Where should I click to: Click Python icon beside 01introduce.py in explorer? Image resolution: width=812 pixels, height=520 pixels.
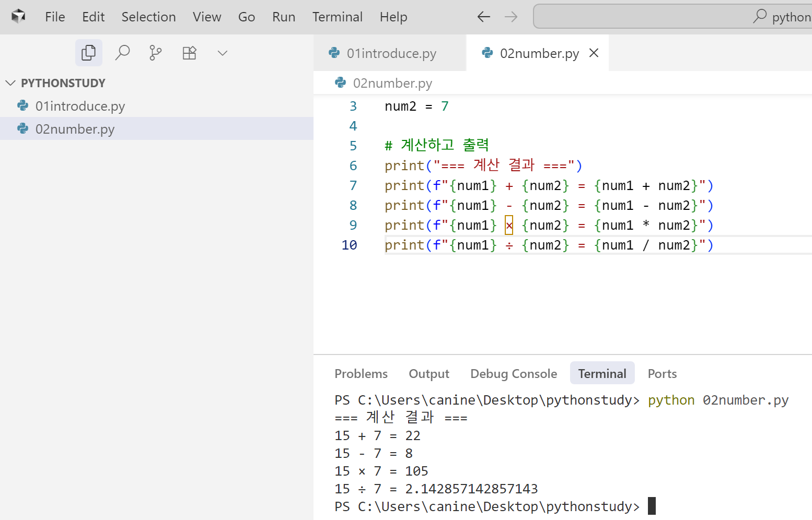(x=22, y=105)
